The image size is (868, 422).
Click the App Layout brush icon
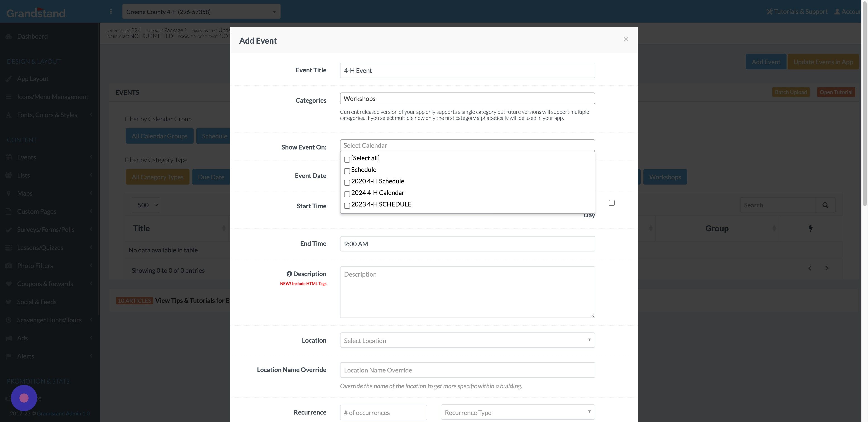9,79
